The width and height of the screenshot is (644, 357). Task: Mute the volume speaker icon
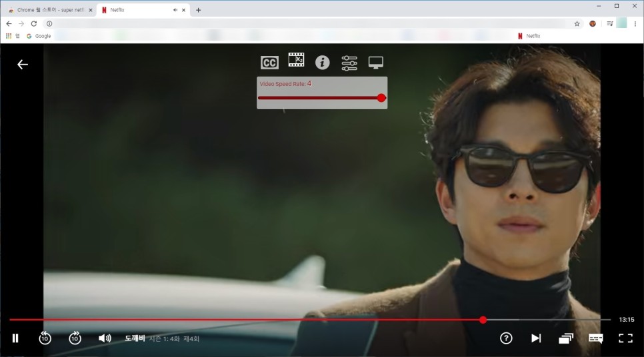[105, 338]
